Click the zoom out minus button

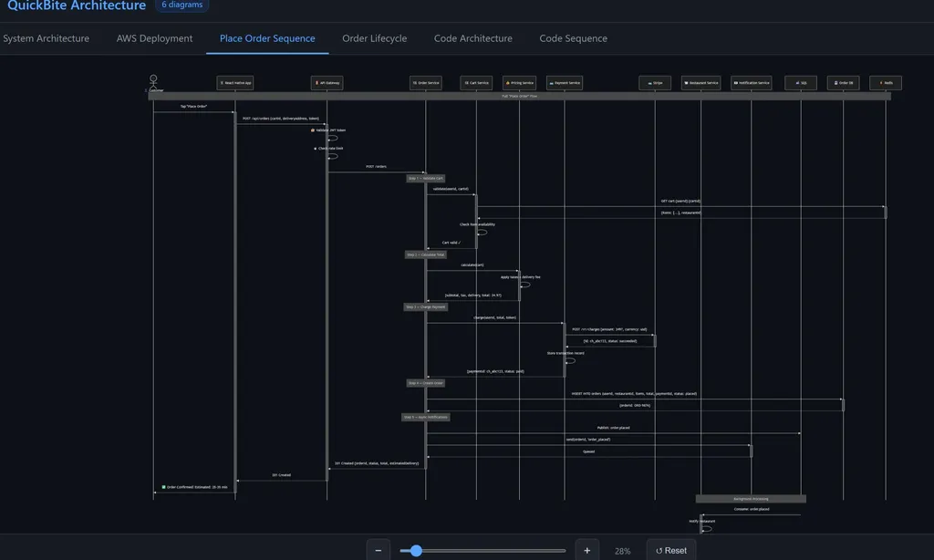pyautogui.click(x=379, y=551)
